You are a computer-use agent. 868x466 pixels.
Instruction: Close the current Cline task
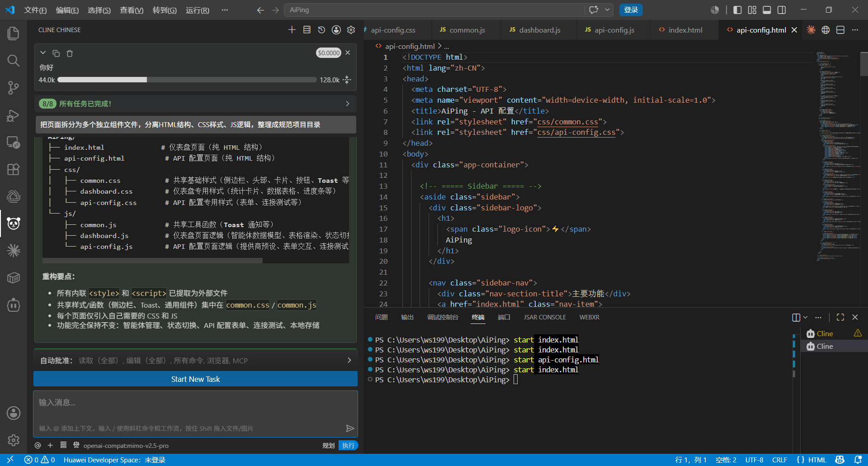tap(348, 52)
